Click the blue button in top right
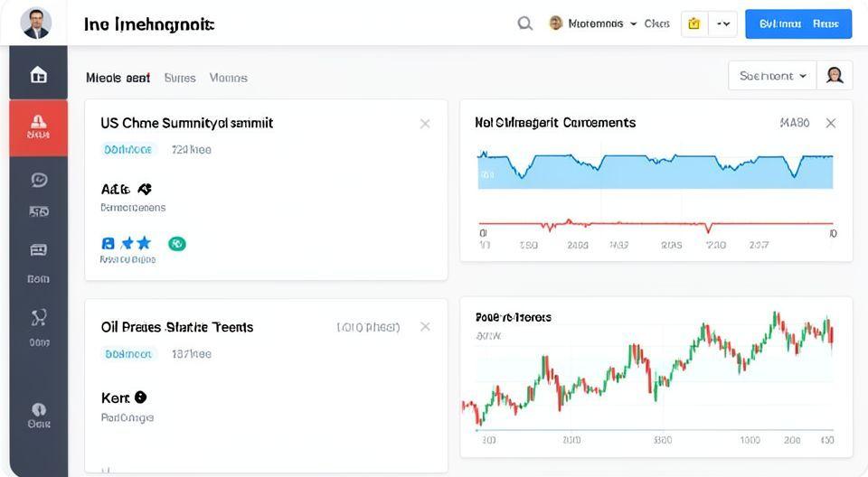The width and height of the screenshot is (868, 477). [797, 23]
